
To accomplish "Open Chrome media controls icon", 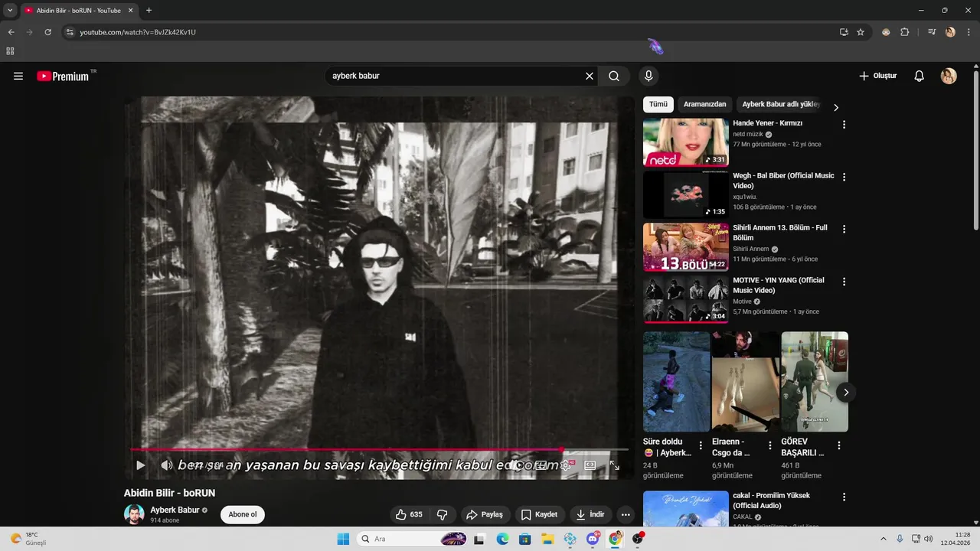I will point(932,32).
